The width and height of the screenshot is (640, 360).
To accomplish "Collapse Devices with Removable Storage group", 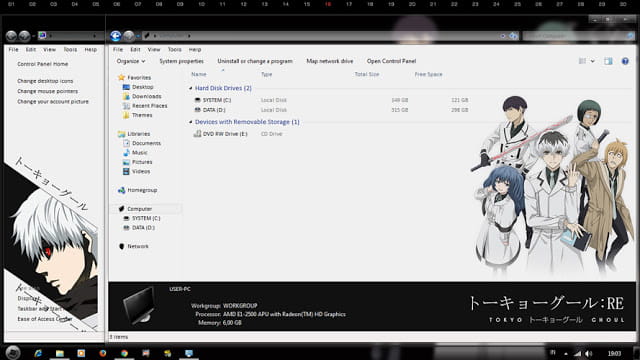I will (x=191, y=122).
